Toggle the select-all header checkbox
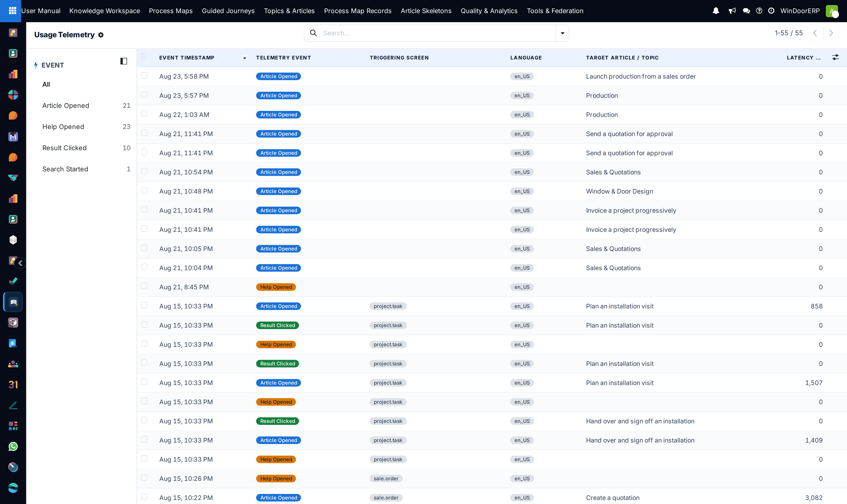This screenshot has width=847, height=504. pyautogui.click(x=144, y=56)
